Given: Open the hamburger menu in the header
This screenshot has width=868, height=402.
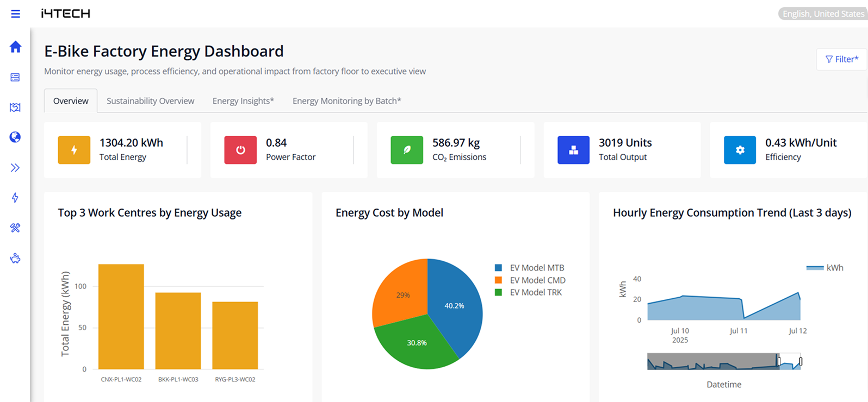Looking at the screenshot, I should pos(15,14).
